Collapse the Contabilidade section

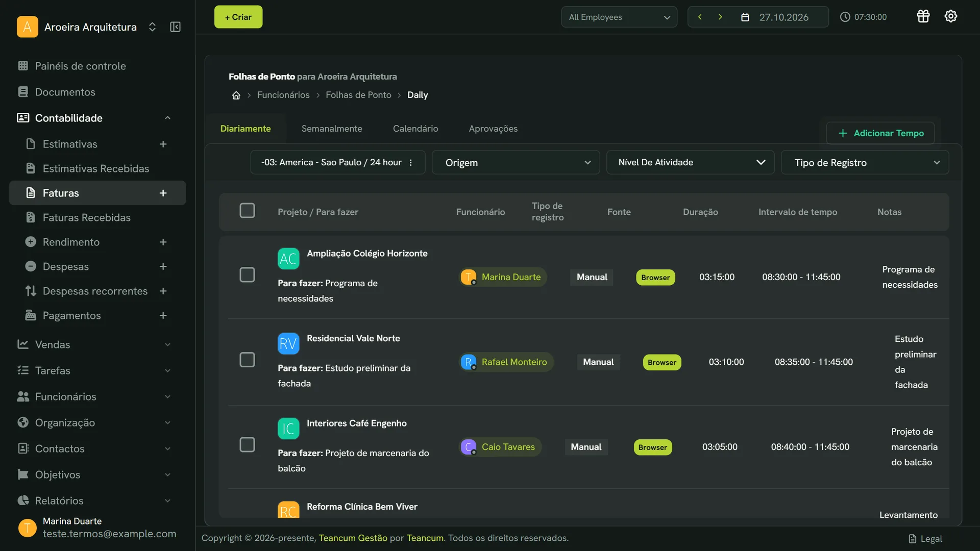pos(167,118)
